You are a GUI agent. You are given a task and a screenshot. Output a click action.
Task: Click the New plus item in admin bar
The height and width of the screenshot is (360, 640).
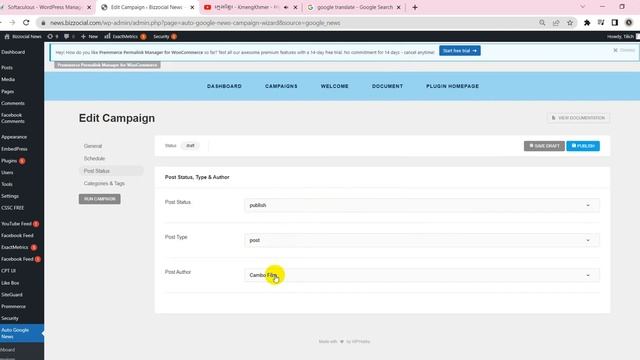[x=89, y=36]
